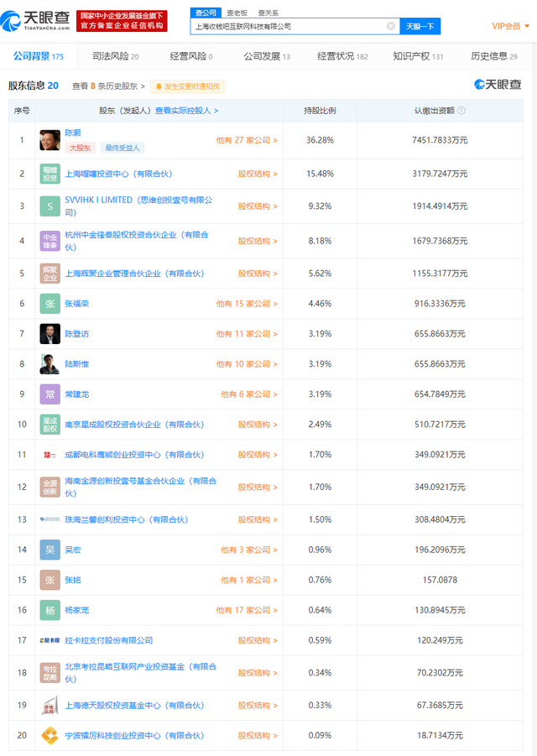Screen dimensions: 537x756
Task: Expand 股权结构 for 上海喔噻投资中心
Action: coord(258,174)
